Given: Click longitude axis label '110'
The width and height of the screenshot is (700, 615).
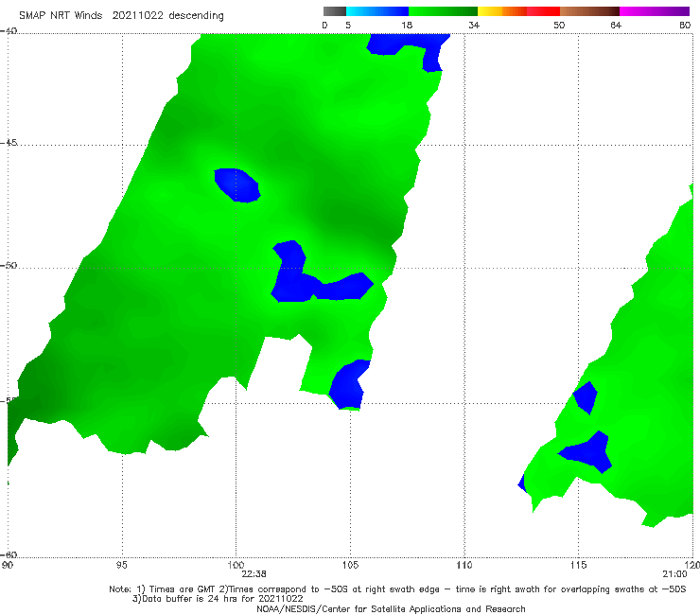Looking at the screenshot, I should [x=464, y=565].
